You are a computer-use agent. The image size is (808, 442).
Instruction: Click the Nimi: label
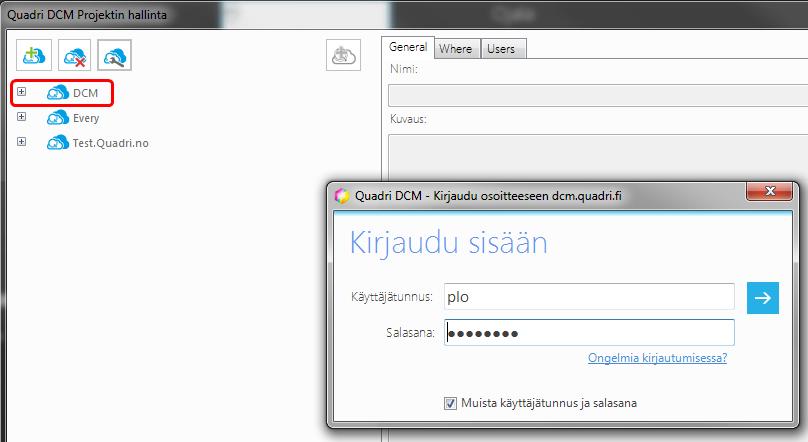click(403, 69)
